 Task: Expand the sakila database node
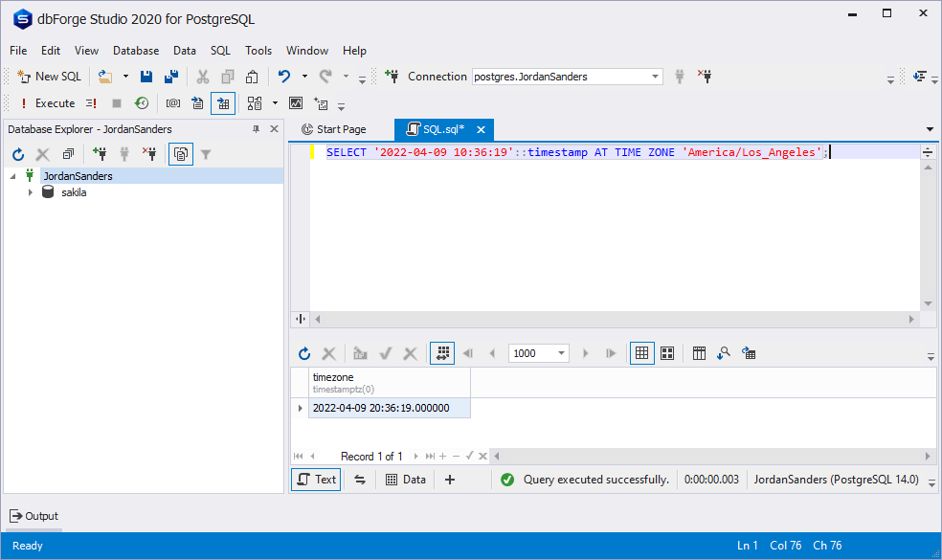click(30, 192)
